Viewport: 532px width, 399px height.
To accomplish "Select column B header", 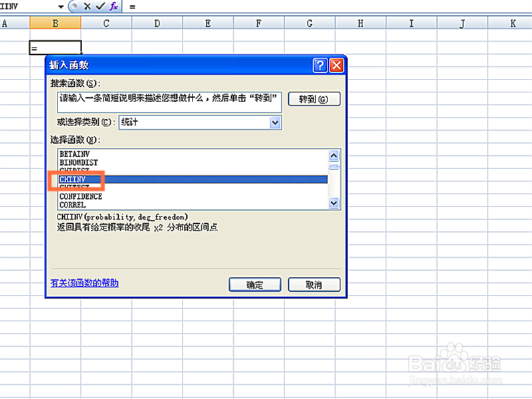I will (x=55, y=23).
